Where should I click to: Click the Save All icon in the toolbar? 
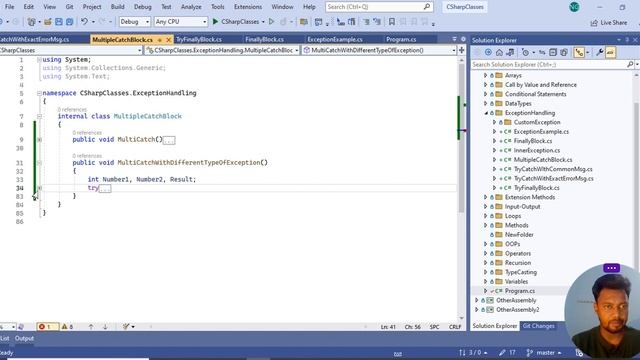(x=69, y=22)
